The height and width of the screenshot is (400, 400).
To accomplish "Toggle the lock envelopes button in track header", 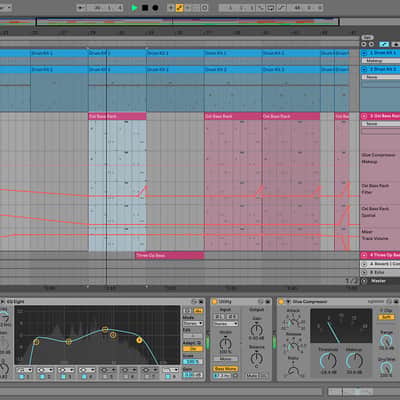I will 396,44.
